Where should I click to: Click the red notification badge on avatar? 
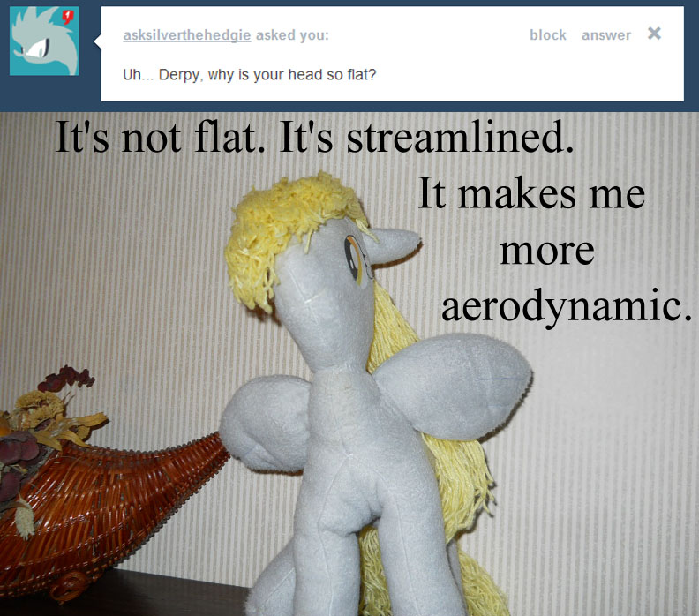click(x=67, y=18)
